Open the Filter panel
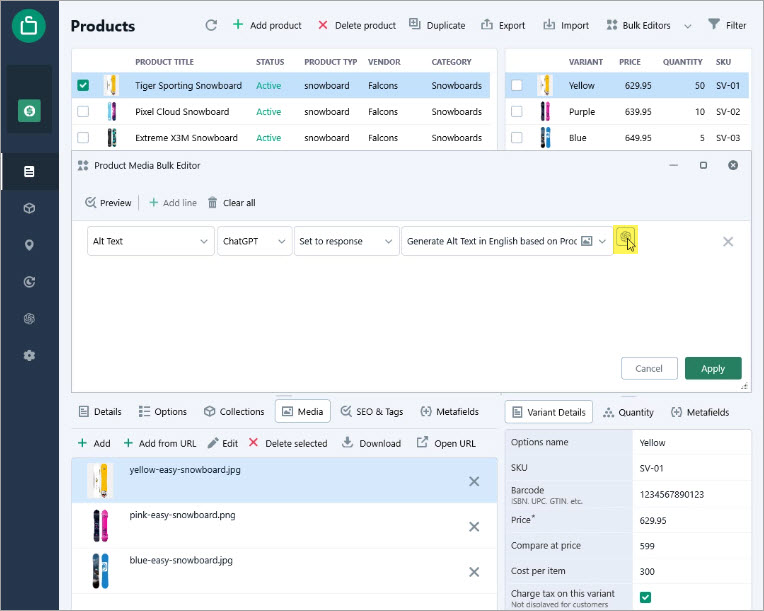Screen dimensions: 764x611 pyautogui.click(x=727, y=25)
